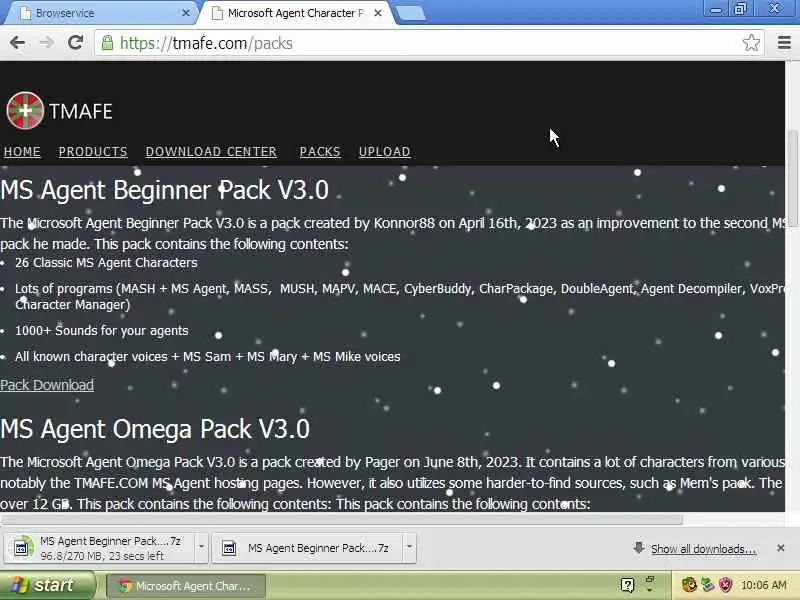Open the HOME navigation link

22,152
